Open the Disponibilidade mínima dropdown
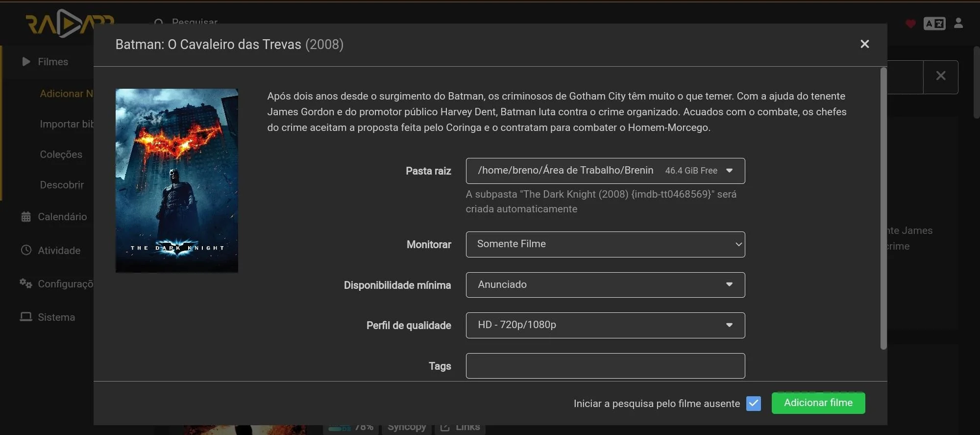Image resolution: width=980 pixels, height=435 pixels. [605, 285]
